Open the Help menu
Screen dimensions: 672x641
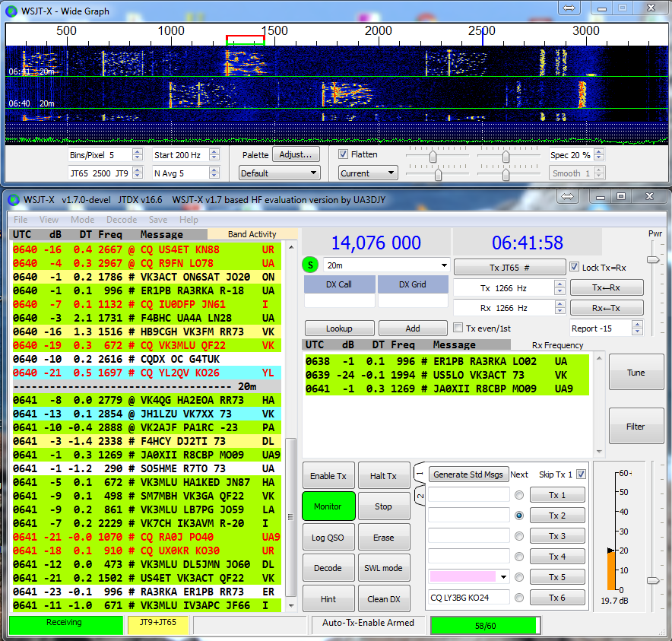click(189, 220)
